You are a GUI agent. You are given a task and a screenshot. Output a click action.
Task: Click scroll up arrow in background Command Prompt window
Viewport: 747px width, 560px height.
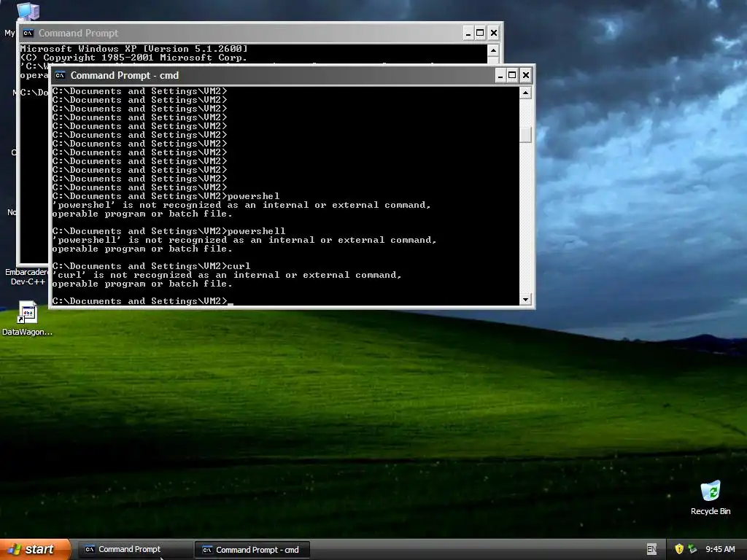point(494,50)
